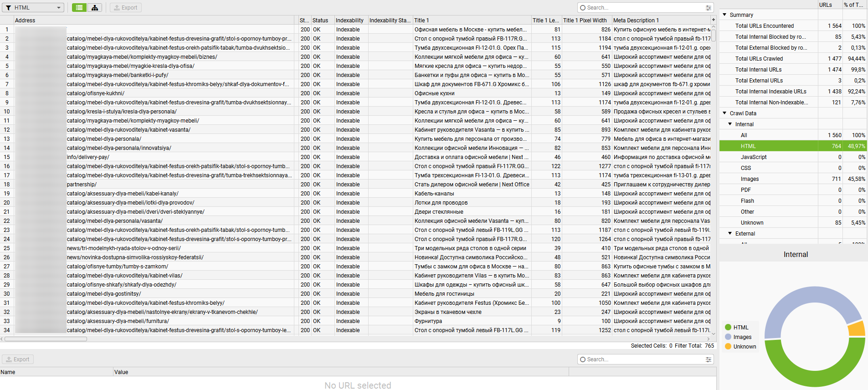Switch to tree view mode
Image resolution: width=868 pixels, height=390 pixels.
(x=94, y=8)
